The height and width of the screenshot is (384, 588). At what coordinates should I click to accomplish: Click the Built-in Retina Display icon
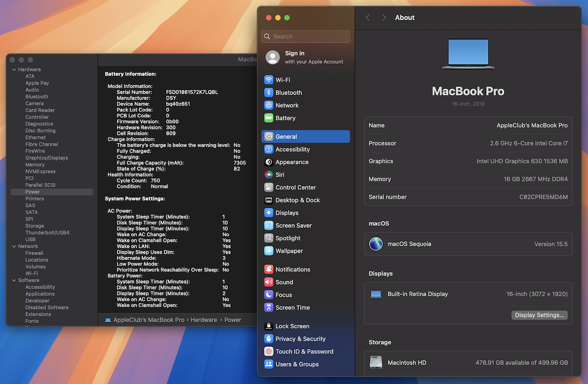click(376, 295)
